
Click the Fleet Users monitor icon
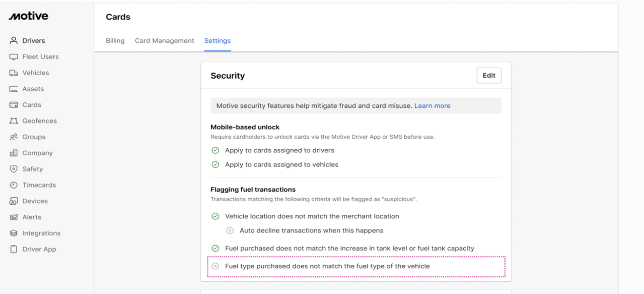click(14, 56)
